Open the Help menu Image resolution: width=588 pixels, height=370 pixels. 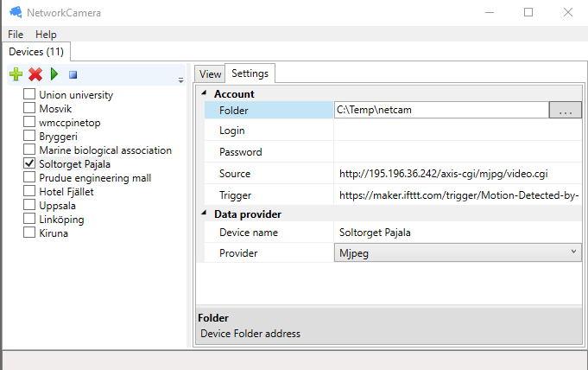tap(46, 35)
